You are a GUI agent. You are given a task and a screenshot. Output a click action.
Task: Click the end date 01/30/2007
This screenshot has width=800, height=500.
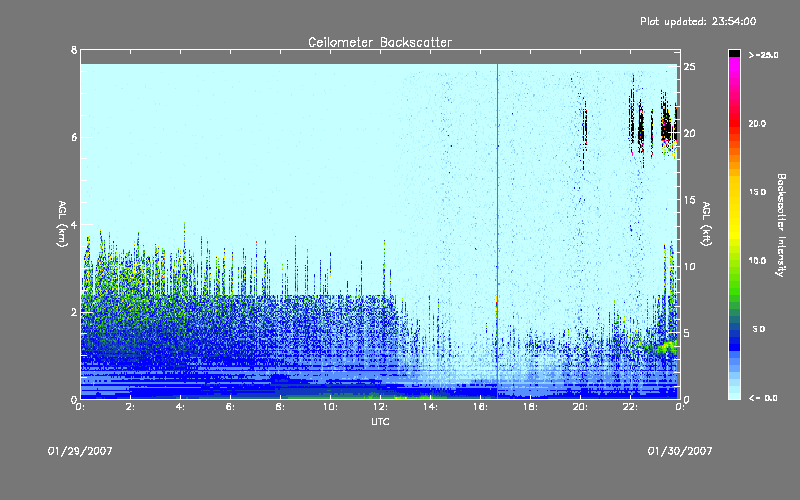click(x=680, y=451)
